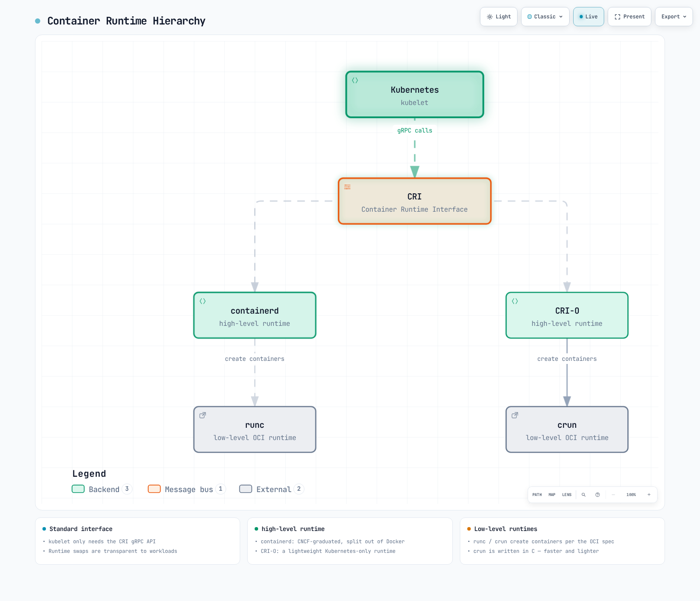The image size is (700, 601).
Task: Open the 'Low-level runtimes' card heading
Action: (506, 529)
